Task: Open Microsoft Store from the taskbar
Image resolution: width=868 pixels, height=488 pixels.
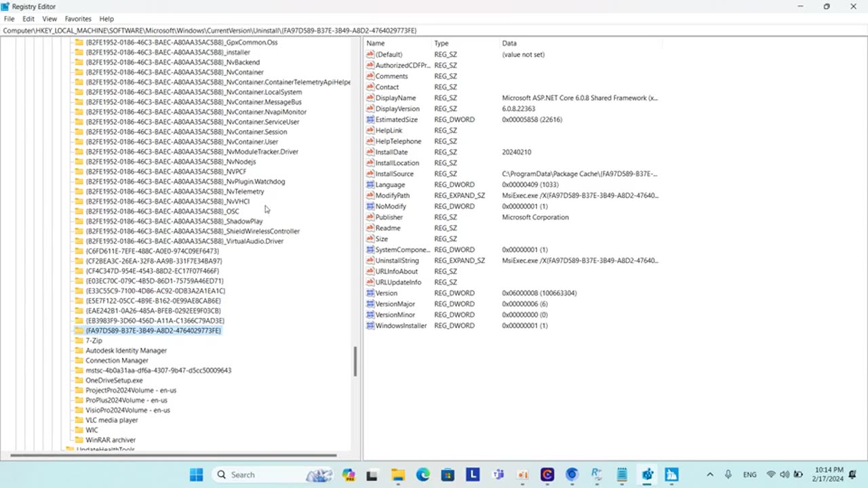Action: [448, 474]
